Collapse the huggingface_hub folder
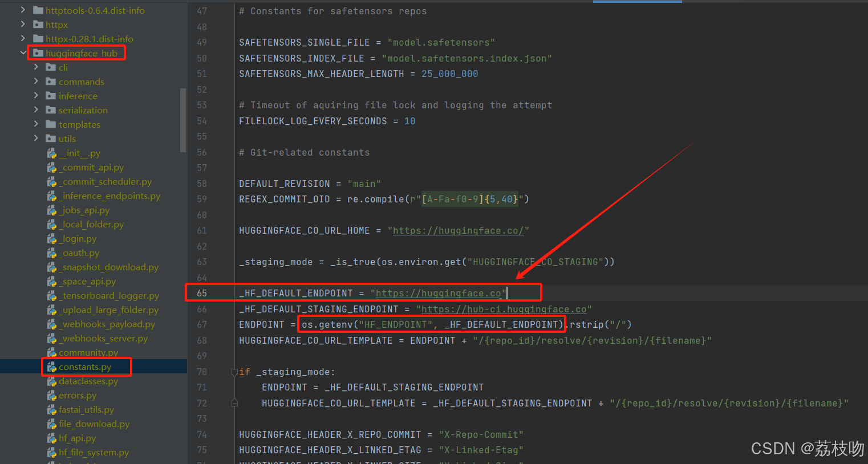 click(23, 52)
